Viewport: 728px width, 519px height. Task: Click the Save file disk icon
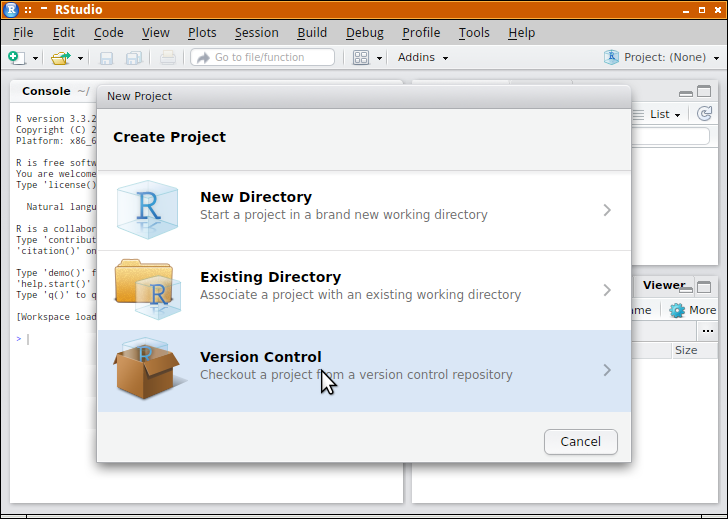point(106,58)
